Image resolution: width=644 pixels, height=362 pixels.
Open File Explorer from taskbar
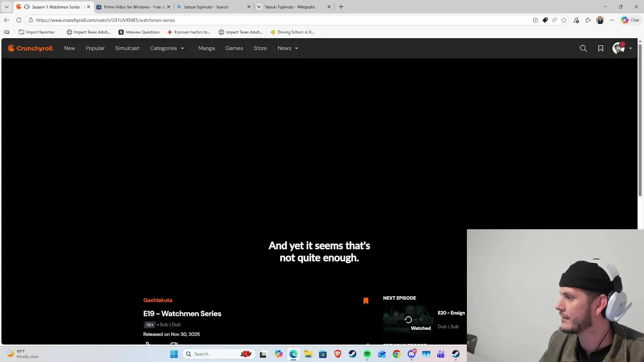point(308,354)
